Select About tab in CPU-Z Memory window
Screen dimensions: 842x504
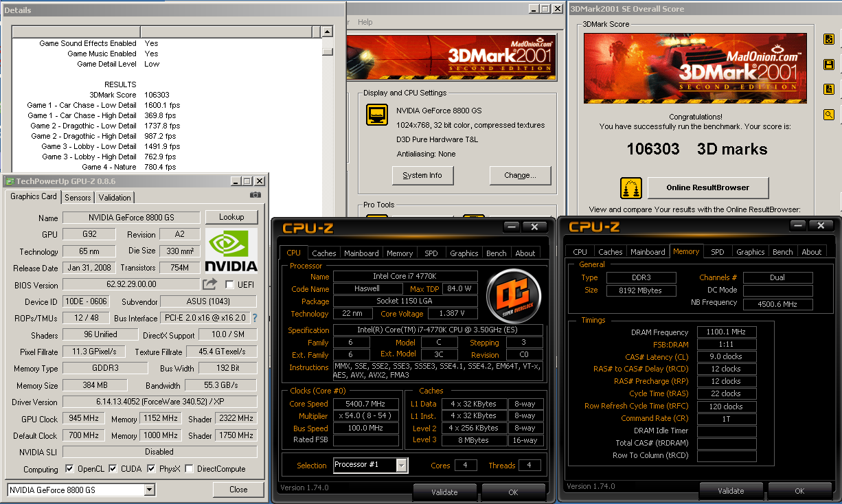click(x=812, y=252)
